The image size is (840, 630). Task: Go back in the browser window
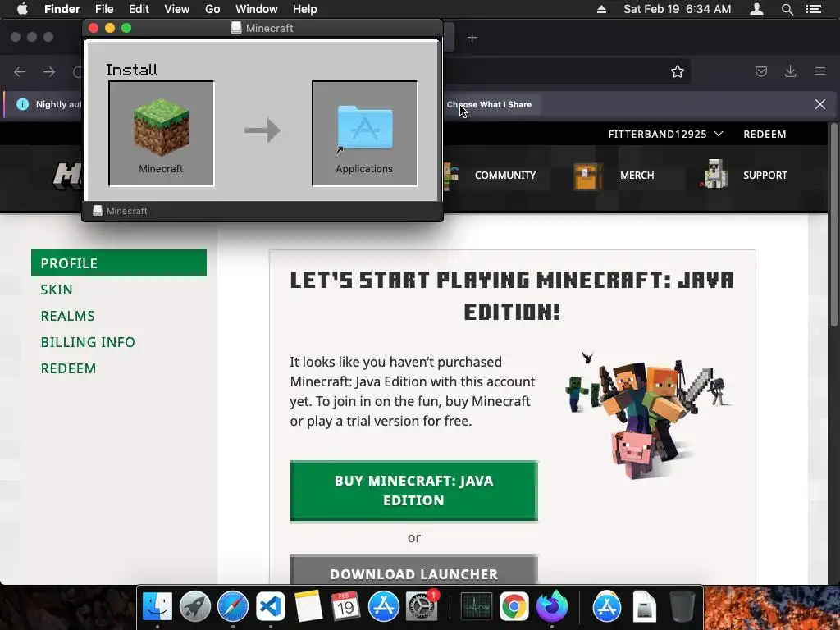(x=20, y=72)
